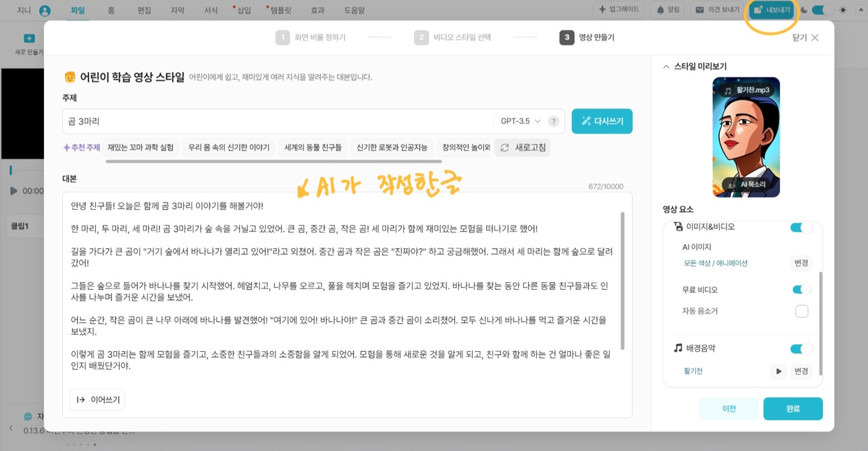868x451 pixels.
Task: Open the GPT-3.5 model dropdown
Action: pos(520,121)
